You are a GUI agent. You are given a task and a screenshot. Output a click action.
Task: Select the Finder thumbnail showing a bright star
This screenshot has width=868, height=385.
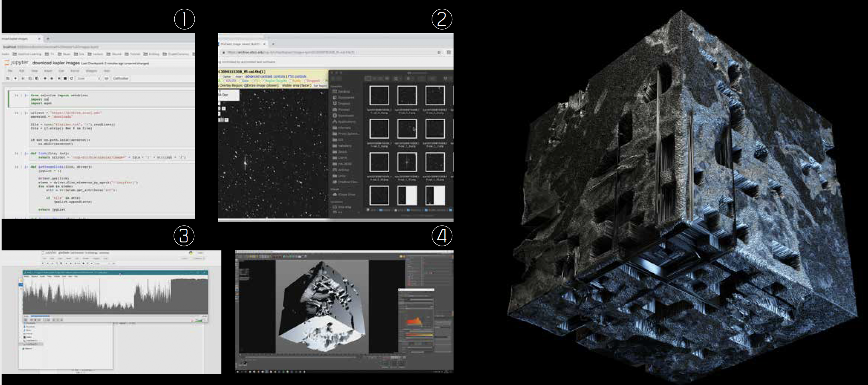click(x=407, y=163)
